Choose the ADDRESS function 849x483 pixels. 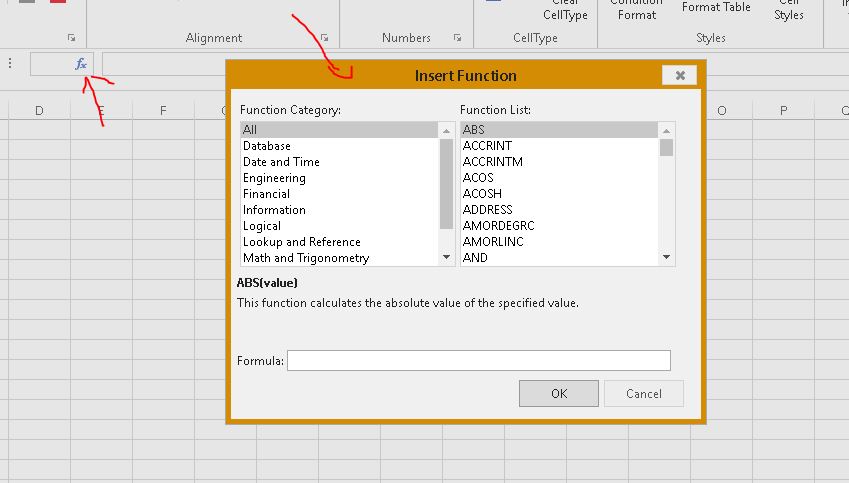487,210
